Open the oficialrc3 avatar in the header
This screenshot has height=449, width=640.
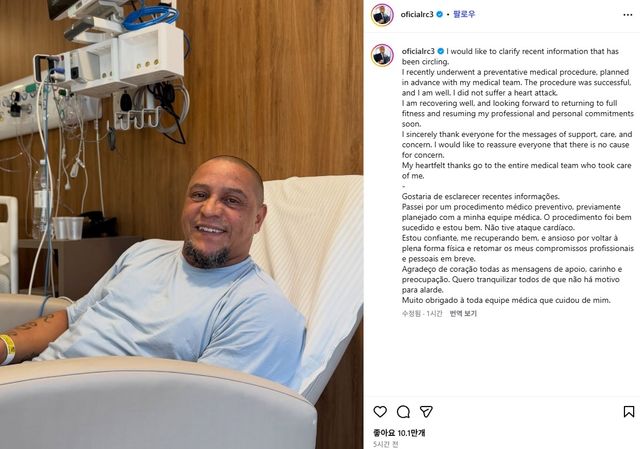[382, 15]
